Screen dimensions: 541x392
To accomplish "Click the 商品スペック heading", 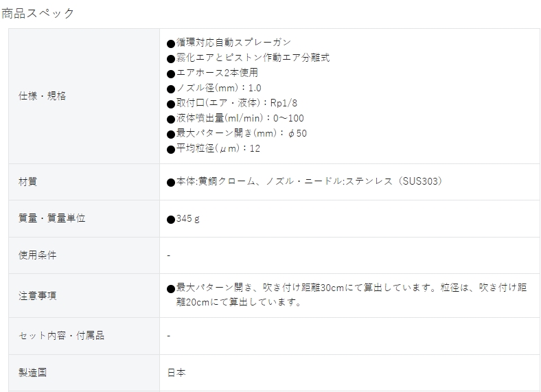I will (38, 14).
